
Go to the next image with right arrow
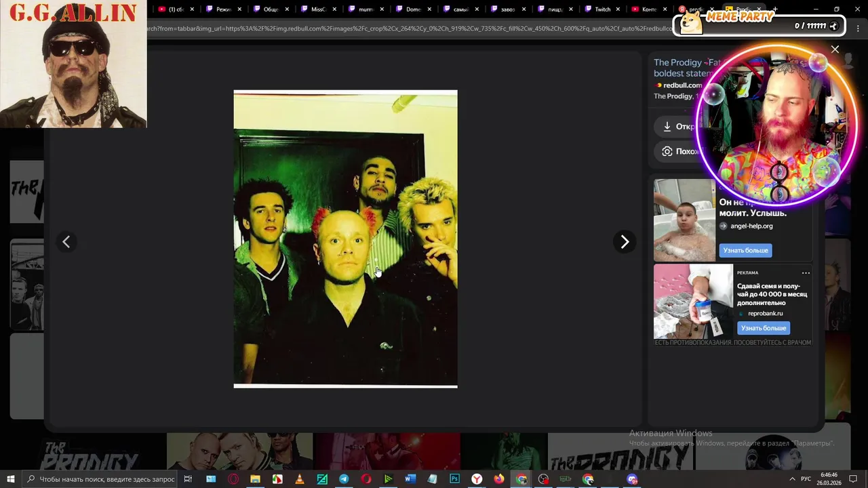click(x=625, y=242)
